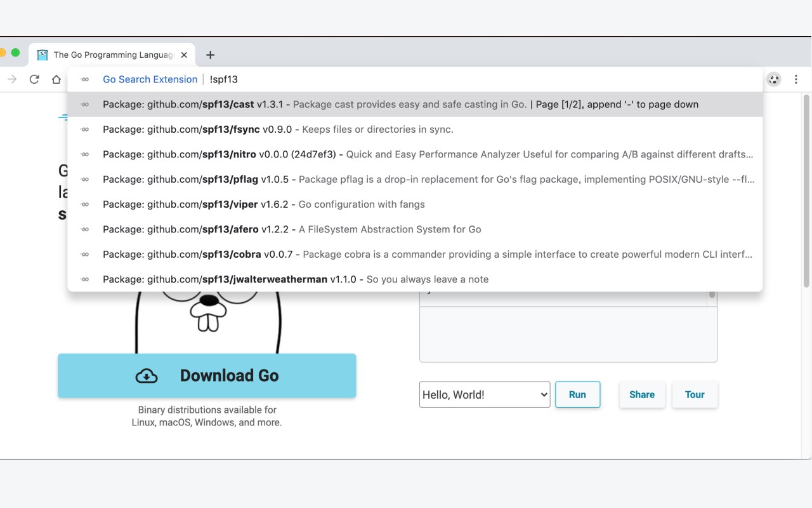This screenshot has height=508, width=812.
Task: Choose the spf13/pflag v1.0.5 suggestion
Action: click(x=415, y=179)
